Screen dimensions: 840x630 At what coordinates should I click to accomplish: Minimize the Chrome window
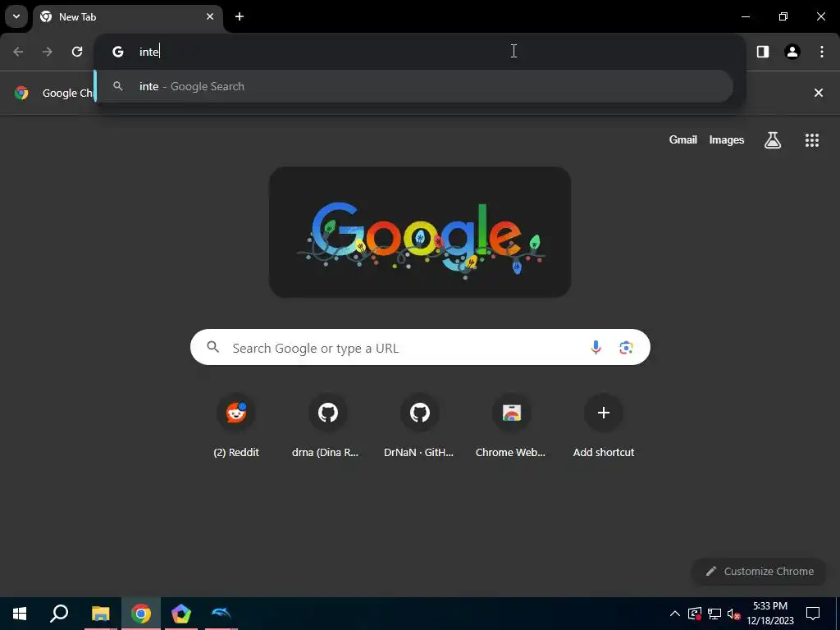745,16
